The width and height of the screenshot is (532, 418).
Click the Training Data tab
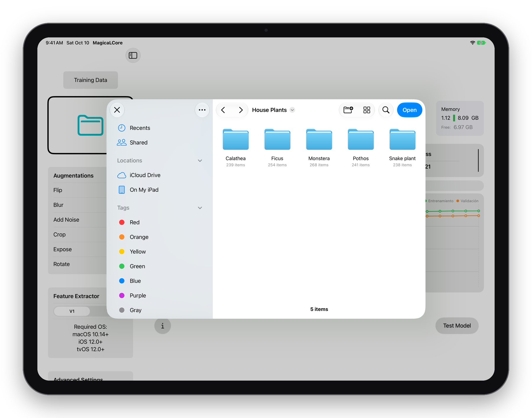click(x=90, y=80)
